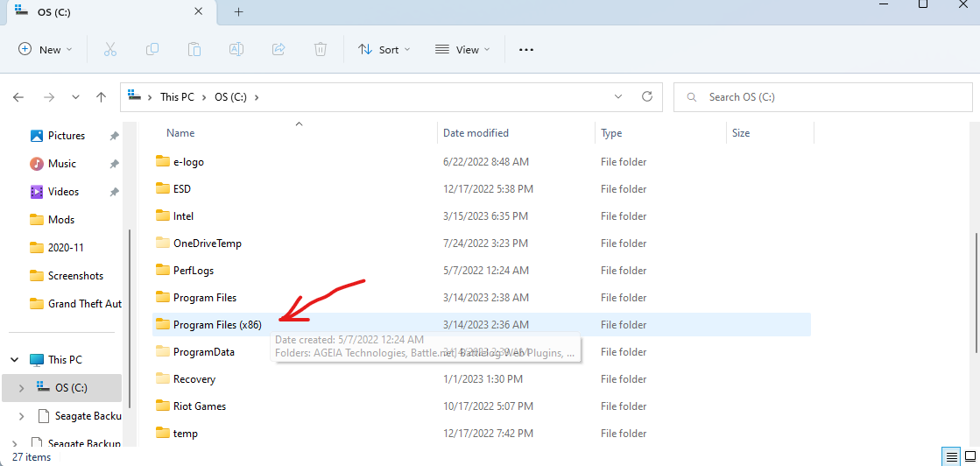Refresh the current folder view
Image resolution: width=980 pixels, height=466 pixels.
(x=647, y=96)
